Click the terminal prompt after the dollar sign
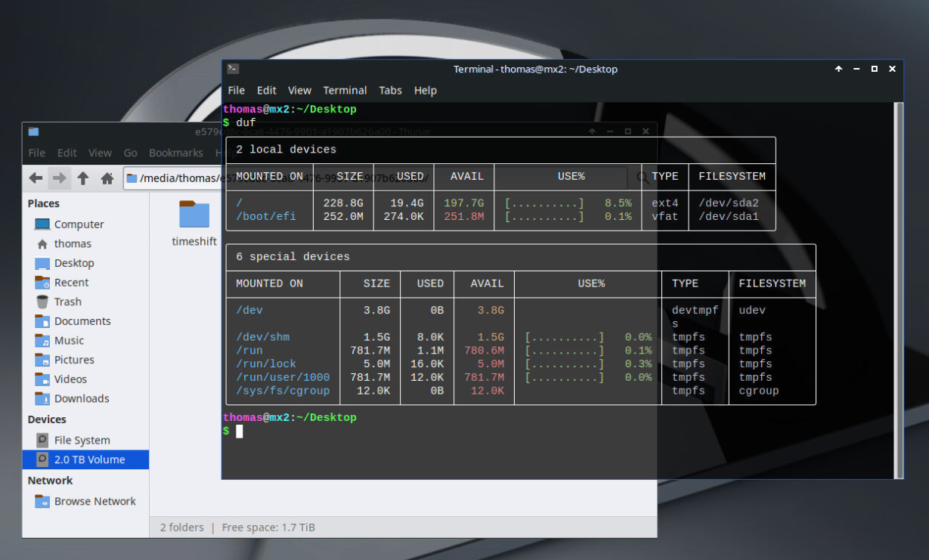The width and height of the screenshot is (929, 560). [239, 431]
